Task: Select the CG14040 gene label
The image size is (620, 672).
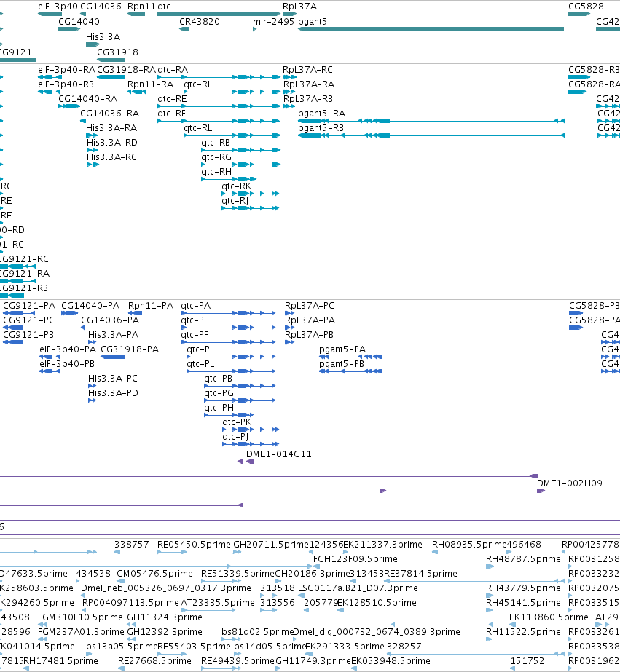Action: coord(79,21)
